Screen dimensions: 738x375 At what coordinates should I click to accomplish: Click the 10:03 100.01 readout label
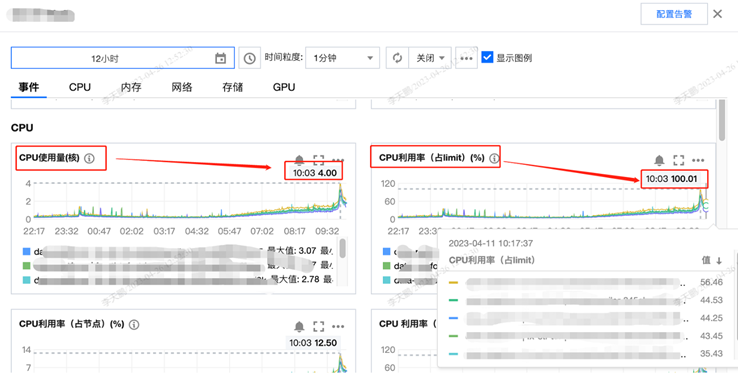pyautogui.click(x=671, y=179)
